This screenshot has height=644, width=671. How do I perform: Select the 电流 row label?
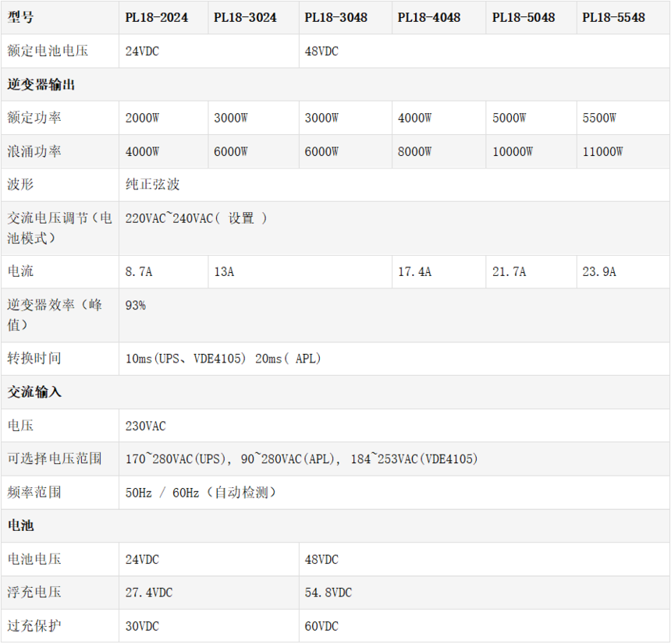tap(20, 271)
